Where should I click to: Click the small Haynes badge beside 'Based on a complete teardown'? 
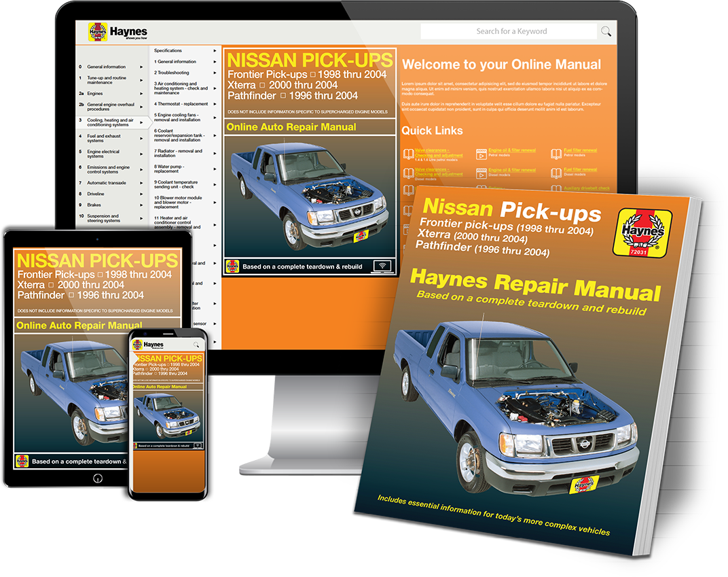tap(232, 266)
